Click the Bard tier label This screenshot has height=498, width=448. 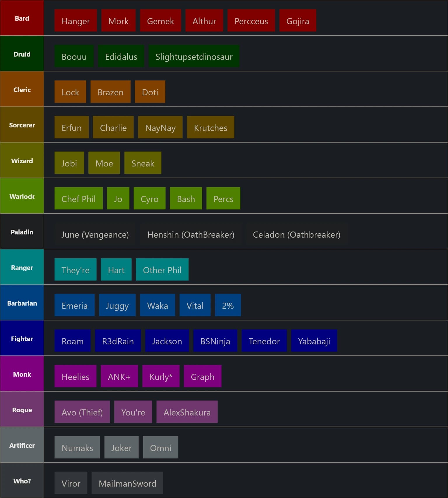click(x=22, y=18)
